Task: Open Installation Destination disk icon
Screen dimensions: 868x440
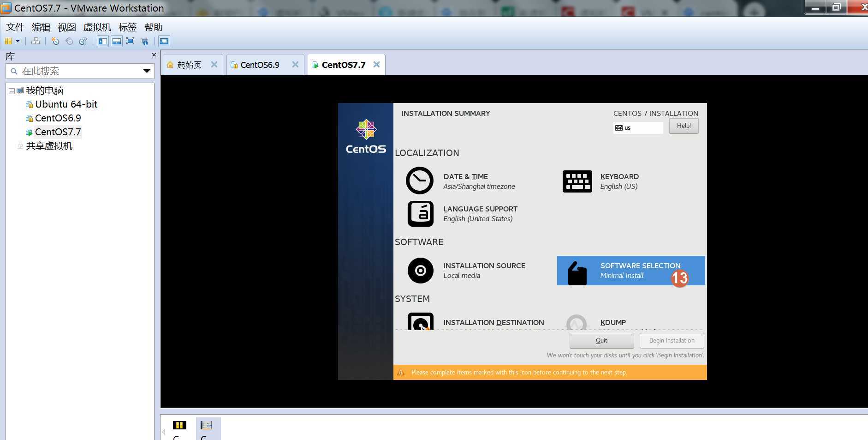Action: tap(421, 322)
